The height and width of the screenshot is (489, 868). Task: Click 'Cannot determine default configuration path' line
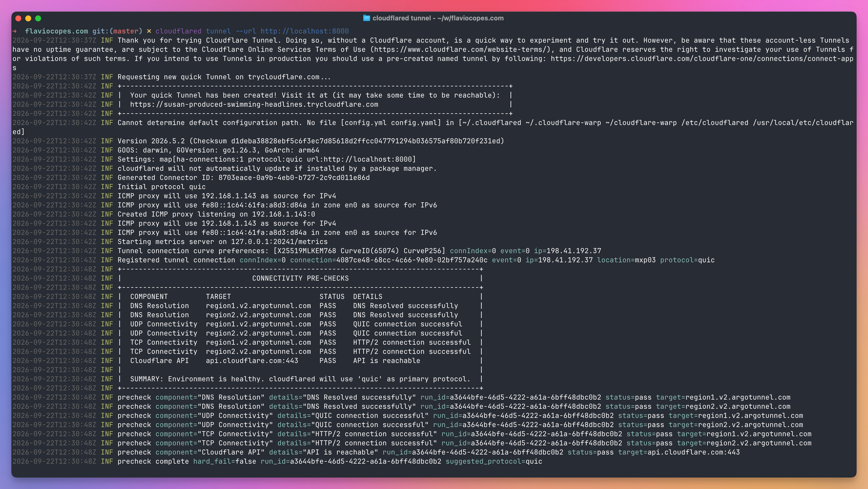433,127
